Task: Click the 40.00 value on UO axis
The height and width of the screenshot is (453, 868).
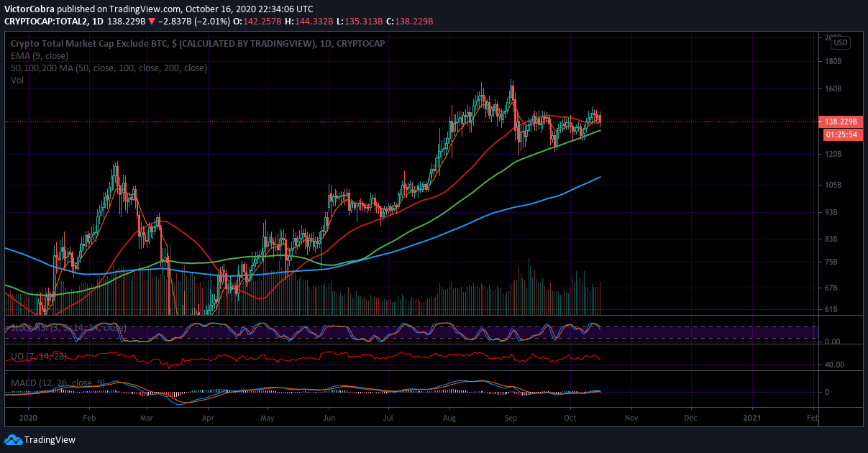Action: (x=834, y=365)
